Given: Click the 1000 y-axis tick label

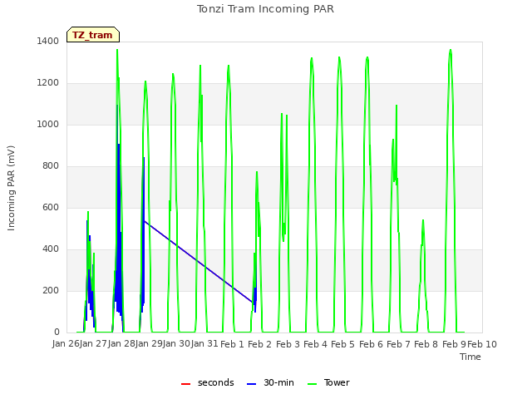Looking at the screenshot, I should pyautogui.click(x=48, y=124).
